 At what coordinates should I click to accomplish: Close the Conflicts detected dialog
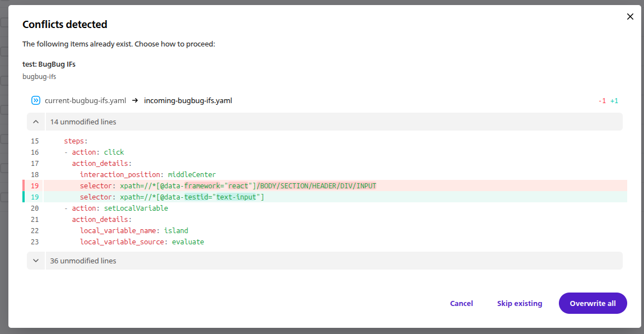point(630,16)
